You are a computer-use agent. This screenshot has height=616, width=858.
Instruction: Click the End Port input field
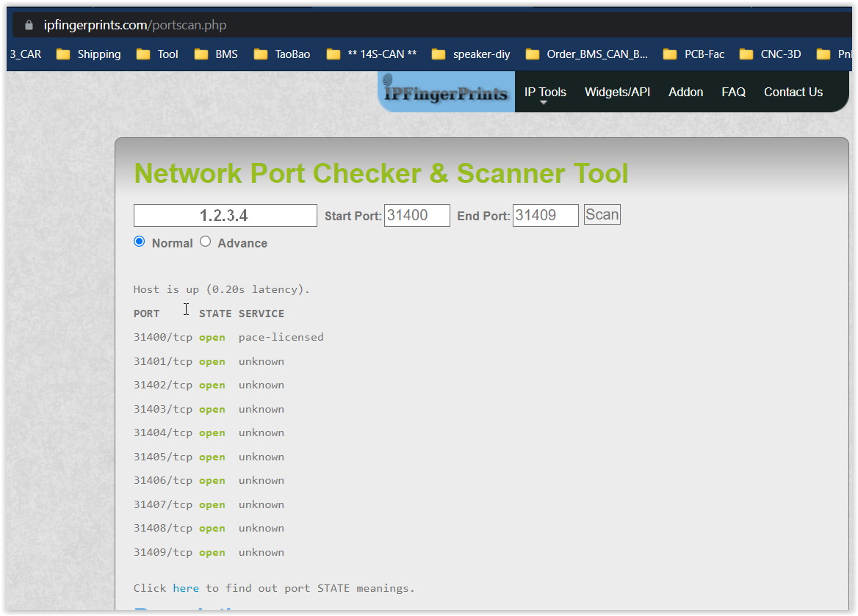546,216
